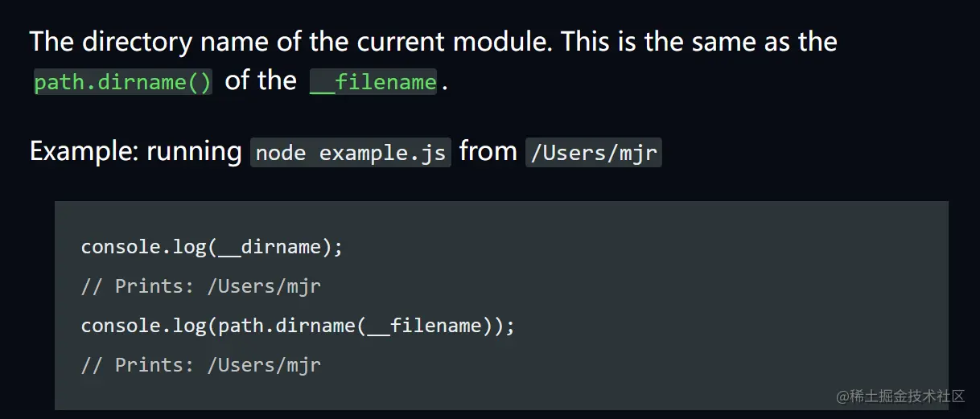The image size is (980, 419).
Task: Click the sentence 'The directory name of the current module.'
Action: point(290,42)
